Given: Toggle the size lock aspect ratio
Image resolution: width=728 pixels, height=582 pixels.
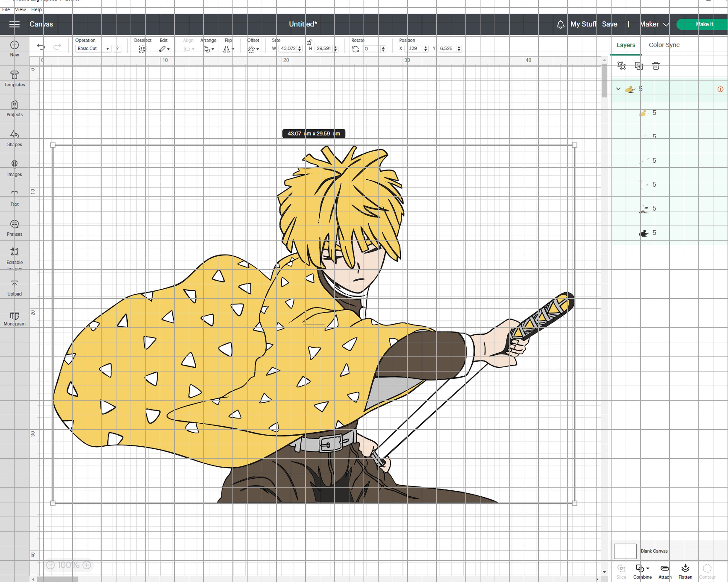Looking at the screenshot, I should [309, 42].
